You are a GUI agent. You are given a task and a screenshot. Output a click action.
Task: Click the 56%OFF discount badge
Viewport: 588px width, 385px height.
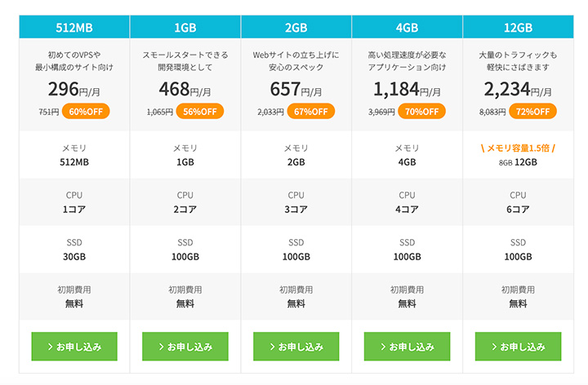click(199, 112)
